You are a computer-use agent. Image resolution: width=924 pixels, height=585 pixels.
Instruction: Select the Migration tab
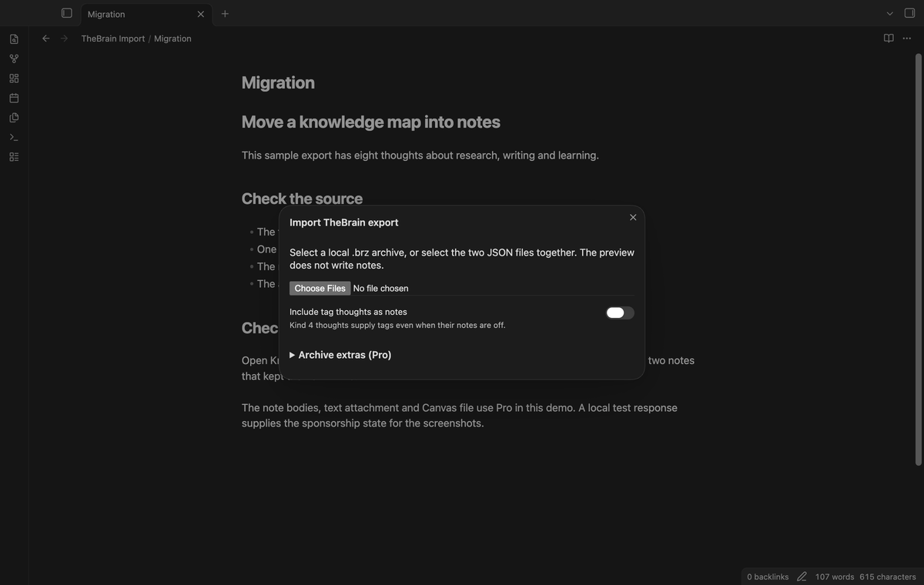[x=146, y=14]
